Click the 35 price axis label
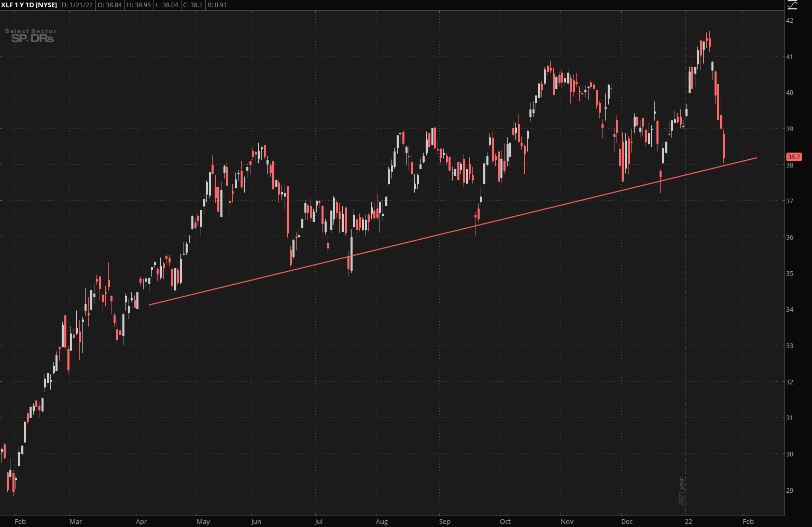The height and width of the screenshot is (527, 812). (x=790, y=273)
